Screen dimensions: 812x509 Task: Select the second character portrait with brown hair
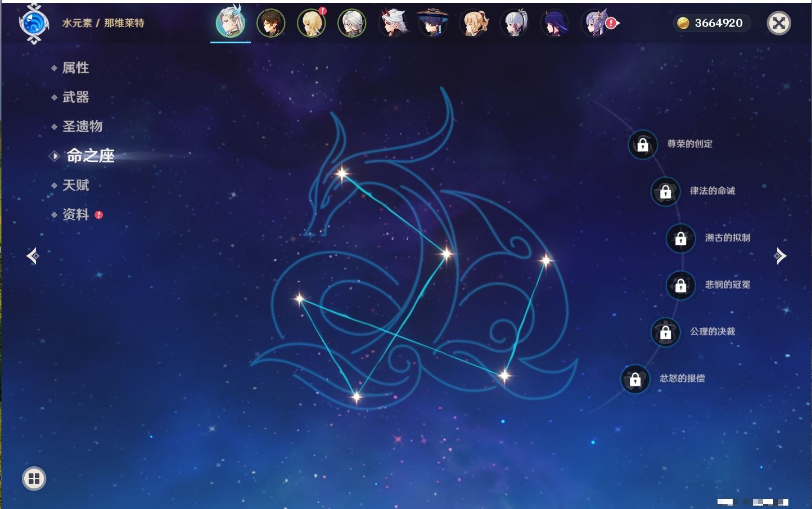(270, 24)
